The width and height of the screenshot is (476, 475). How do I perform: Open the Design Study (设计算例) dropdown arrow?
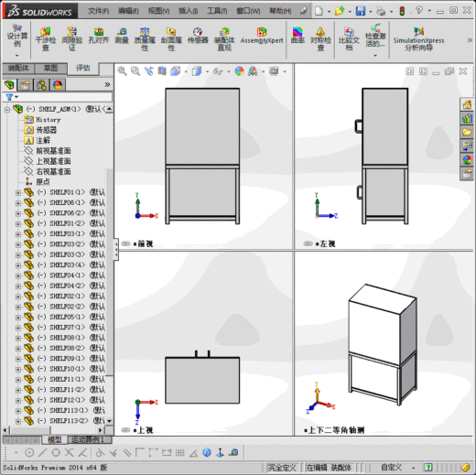coord(17,56)
